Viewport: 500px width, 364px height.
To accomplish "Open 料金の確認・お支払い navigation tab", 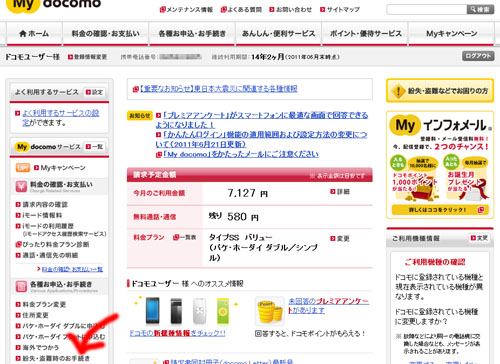I will tap(105, 34).
